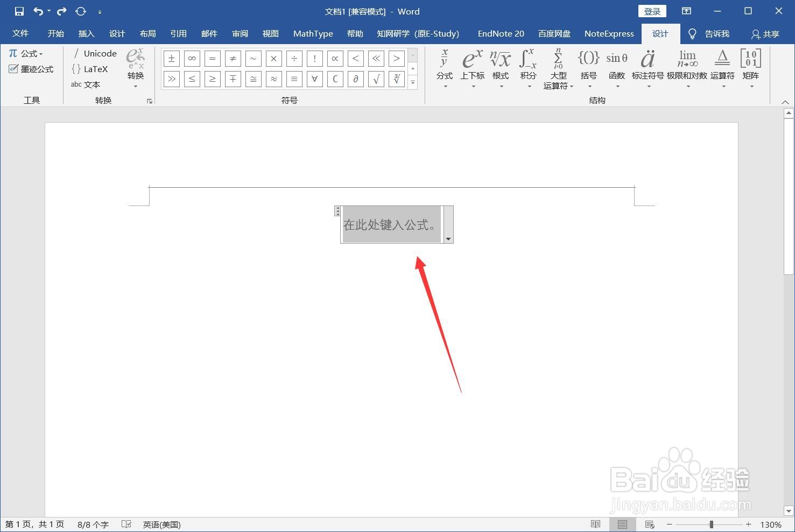Viewport: 795px width, 532px height.
Task: Open Integral structure dropdown
Action: click(528, 69)
